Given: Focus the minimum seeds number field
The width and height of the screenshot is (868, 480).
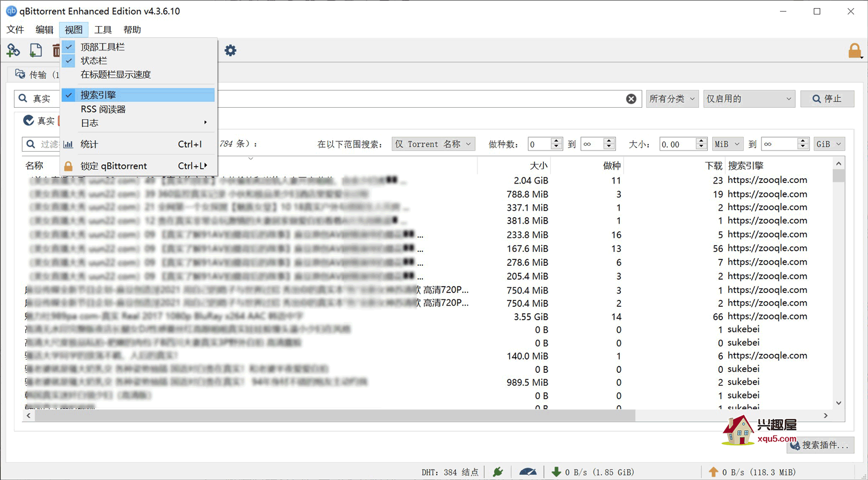Looking at the screenshot, I should coord(539,144).
